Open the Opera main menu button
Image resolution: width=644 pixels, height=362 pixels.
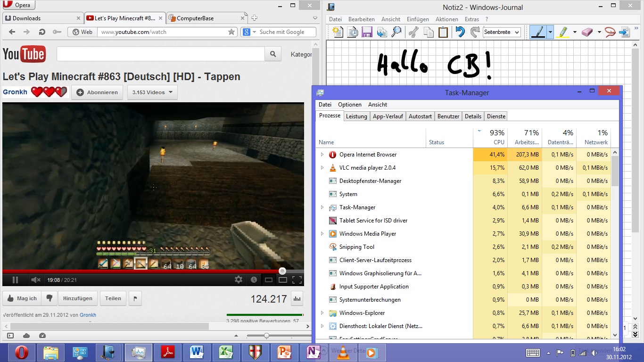[18, 5]
